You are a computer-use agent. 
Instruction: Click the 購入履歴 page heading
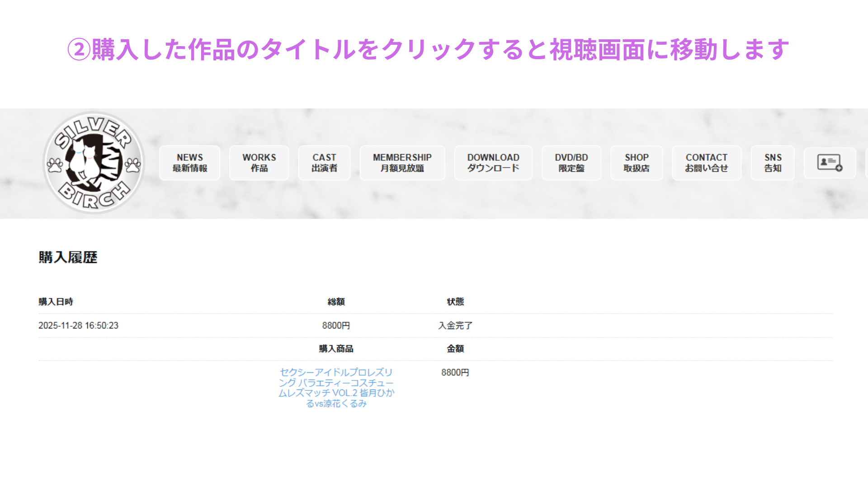coord(68,257)
